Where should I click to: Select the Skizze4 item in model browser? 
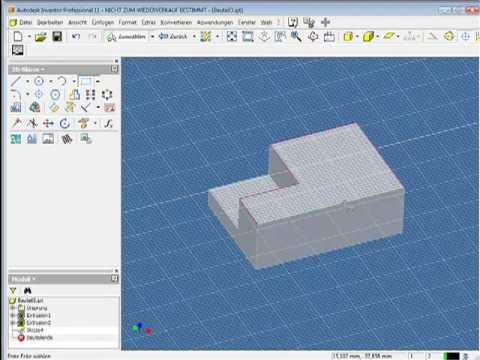click(x=35, y=330)
